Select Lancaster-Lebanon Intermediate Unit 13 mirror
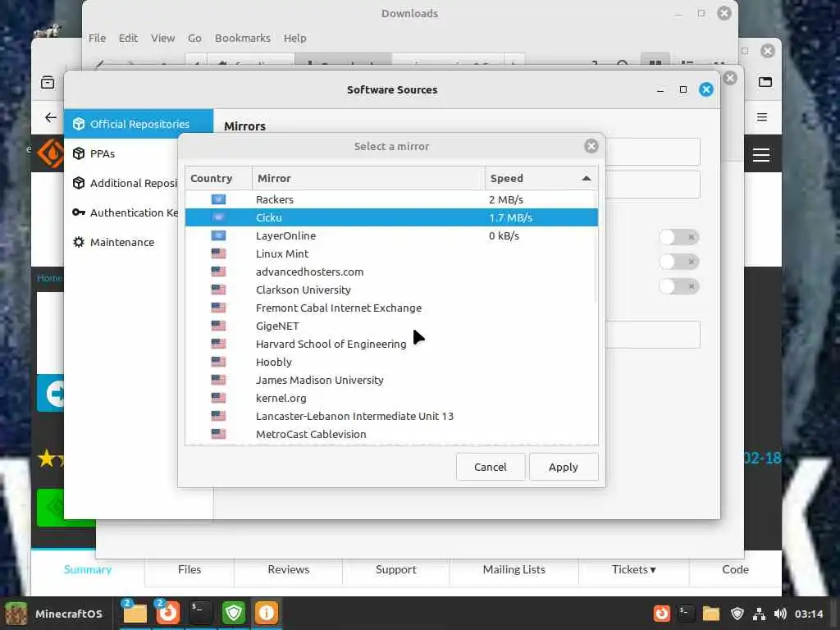The image size is (840, 630). point(391,416)
